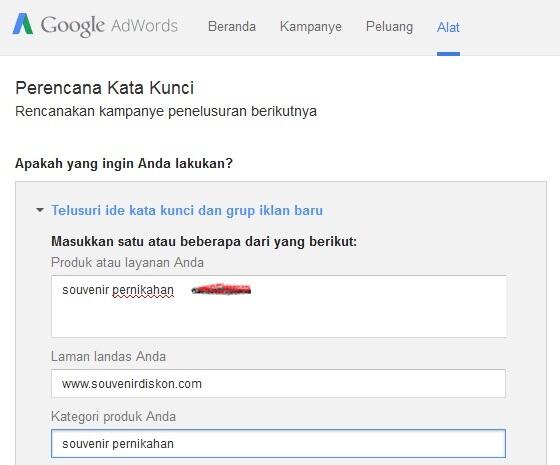
Task: Open the Beranda tab
Action: 232,26
